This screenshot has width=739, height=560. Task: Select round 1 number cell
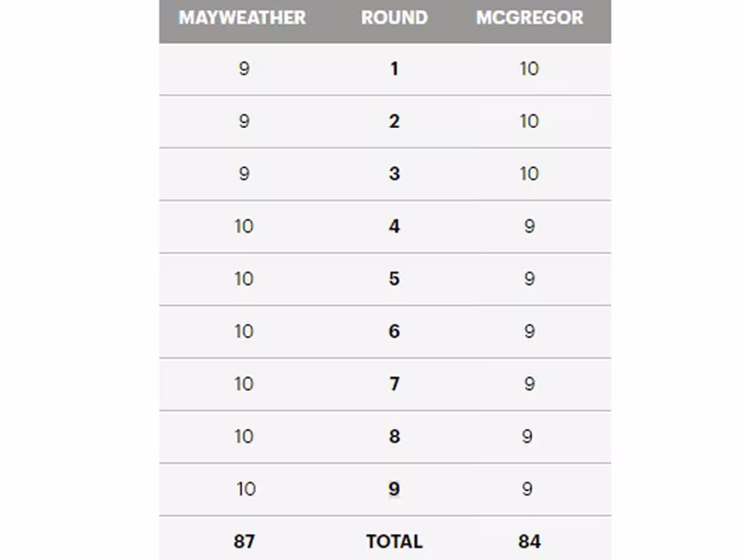coord(395,69)
